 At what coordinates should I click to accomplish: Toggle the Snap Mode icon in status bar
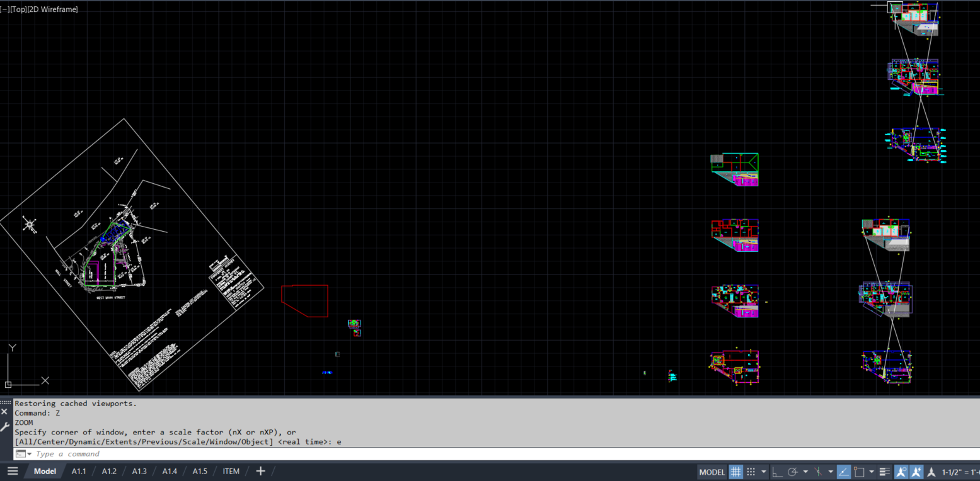(749, 472)
